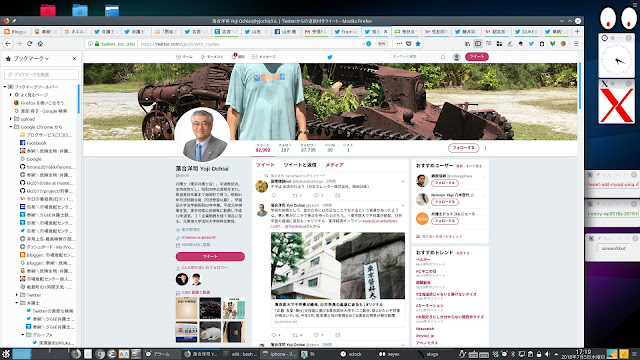The width and height of the screenshot is (640, 360).
Task: Open the profile avatar menu in Twitter header
Action: (457, 57)
